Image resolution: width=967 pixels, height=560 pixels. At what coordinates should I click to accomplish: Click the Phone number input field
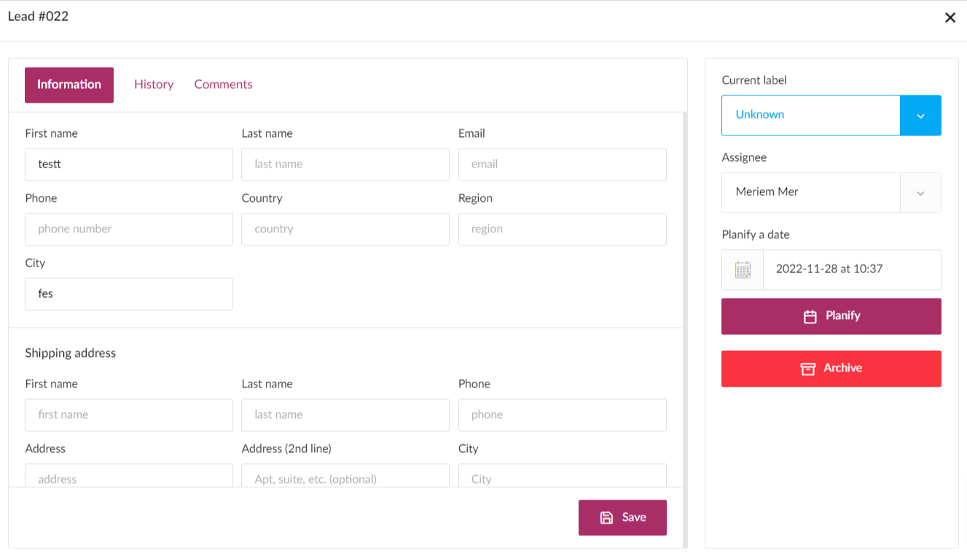point(129,229)
